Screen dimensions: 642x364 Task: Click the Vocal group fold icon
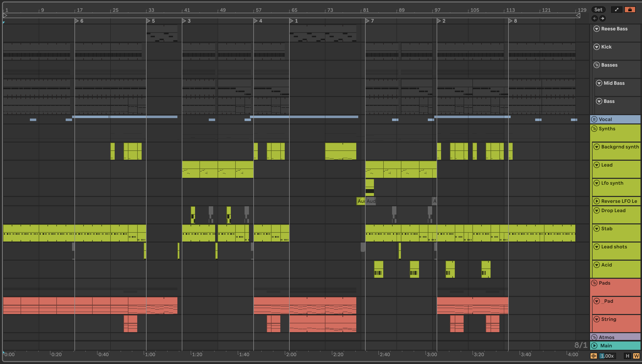pos(594,120)
